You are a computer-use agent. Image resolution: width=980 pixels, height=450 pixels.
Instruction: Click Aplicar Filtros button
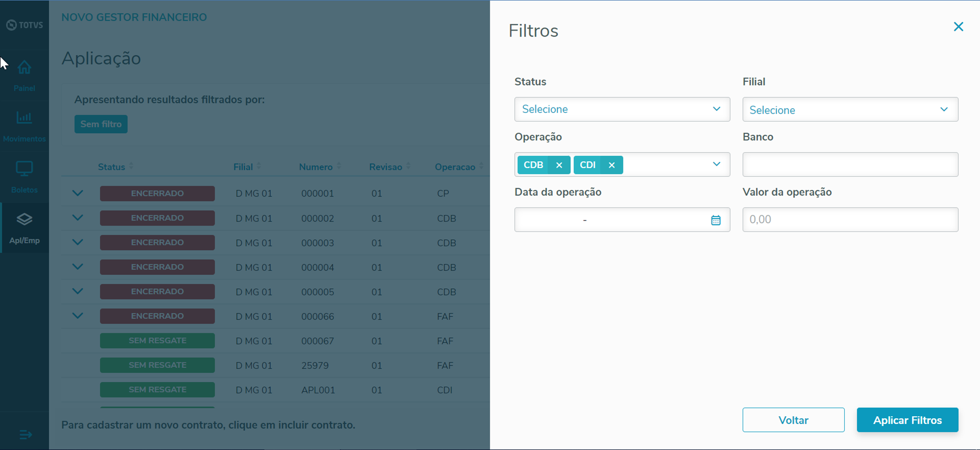tap(907, 420)
